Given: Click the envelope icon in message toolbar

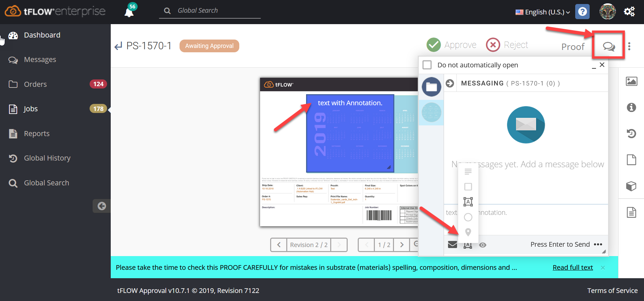Looking at the screenshot, I should (452, 244).
